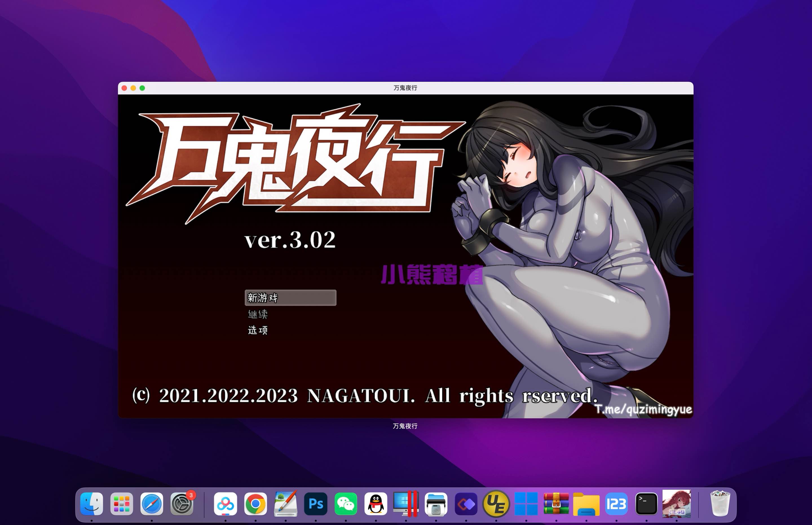Screen dimensions: 812x525
Task: Minimize the 万鬼夜行 window with yellow button
Action: [x=133, y=88]
